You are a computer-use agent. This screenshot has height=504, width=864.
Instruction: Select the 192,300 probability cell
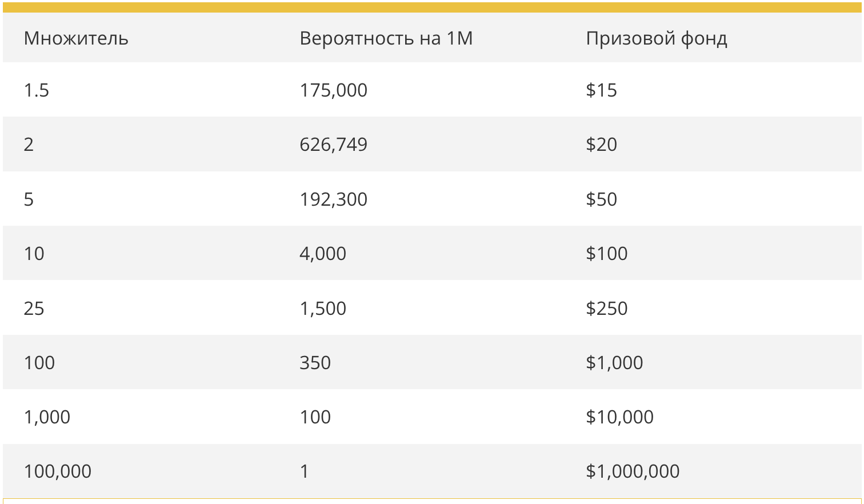point(334,199)
